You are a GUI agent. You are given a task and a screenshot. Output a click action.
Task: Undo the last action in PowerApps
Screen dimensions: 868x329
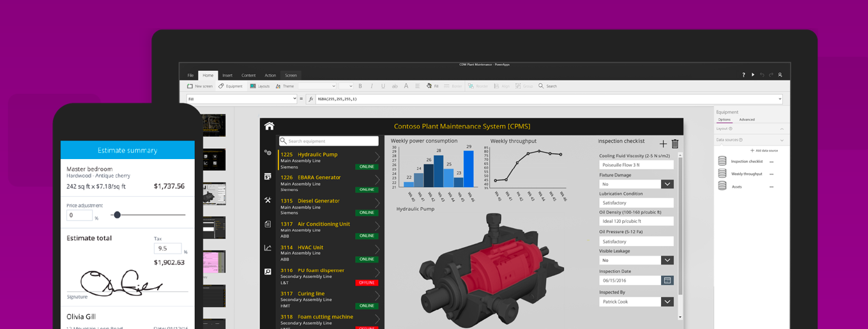point(762,75)
